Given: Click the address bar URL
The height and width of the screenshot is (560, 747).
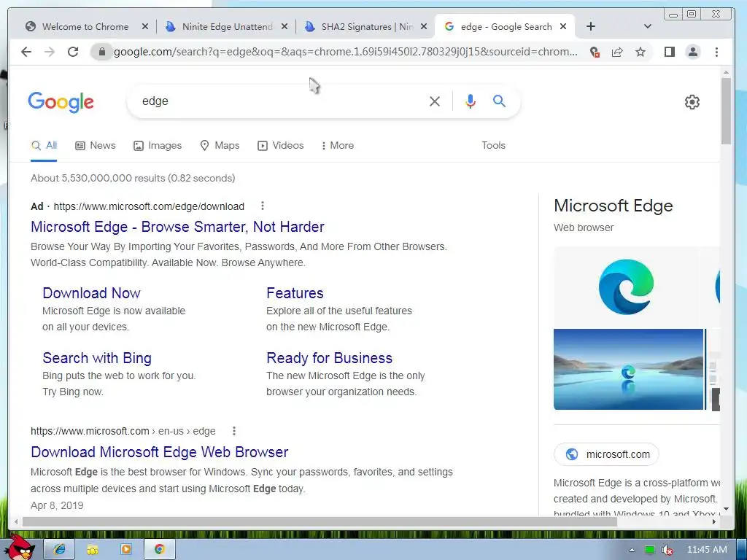Looking at the screenshot, I should 345,52.
